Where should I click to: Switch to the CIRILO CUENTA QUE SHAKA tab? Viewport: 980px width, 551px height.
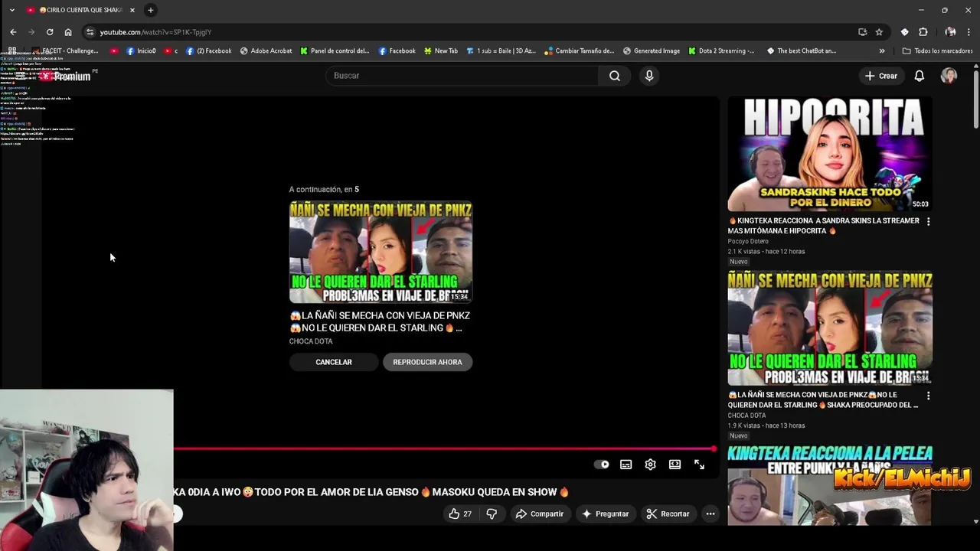click(80, 10)
